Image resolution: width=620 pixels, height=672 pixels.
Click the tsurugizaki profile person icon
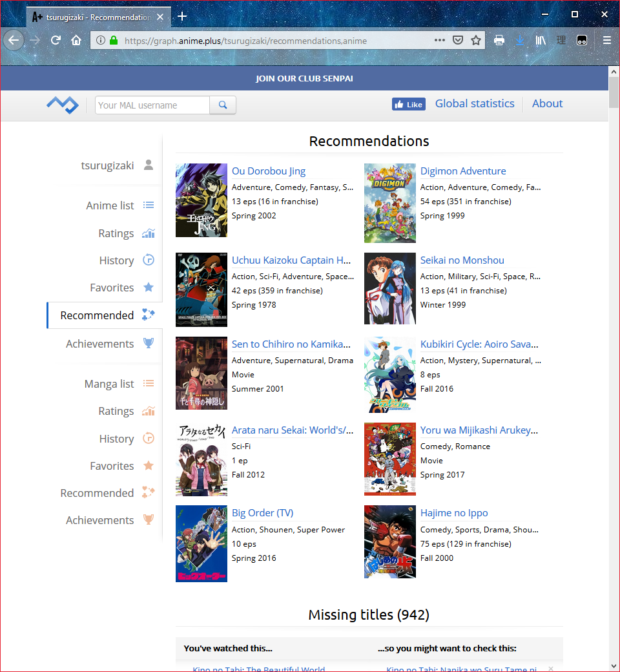pos(149,165)
